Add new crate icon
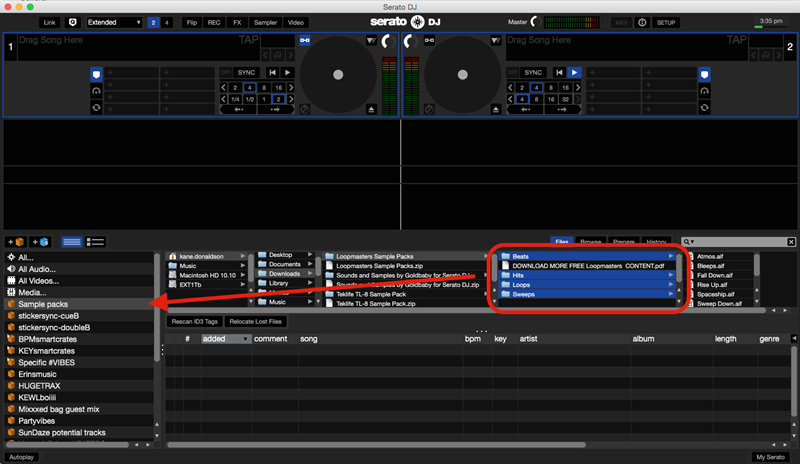The width and height of the screenshot is (800, 464). 16,242
